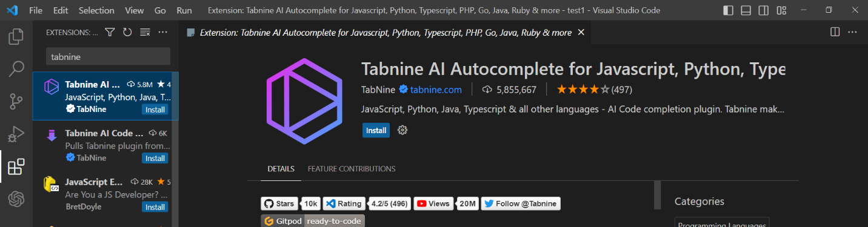Select the Extensions view icon
The image size is (868, 227).
[x=16, y=166]
